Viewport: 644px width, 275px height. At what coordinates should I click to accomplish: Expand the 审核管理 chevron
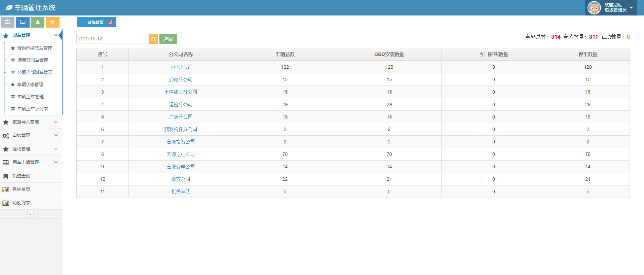tap(56, 135)
